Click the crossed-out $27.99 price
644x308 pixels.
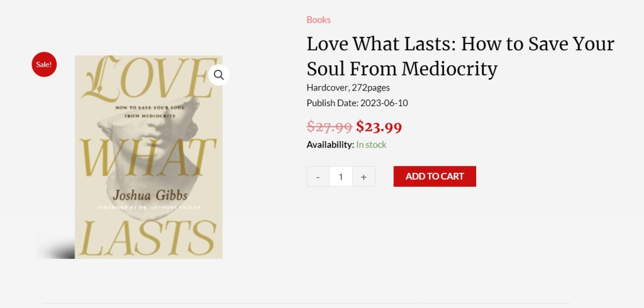tap(329, 126)
